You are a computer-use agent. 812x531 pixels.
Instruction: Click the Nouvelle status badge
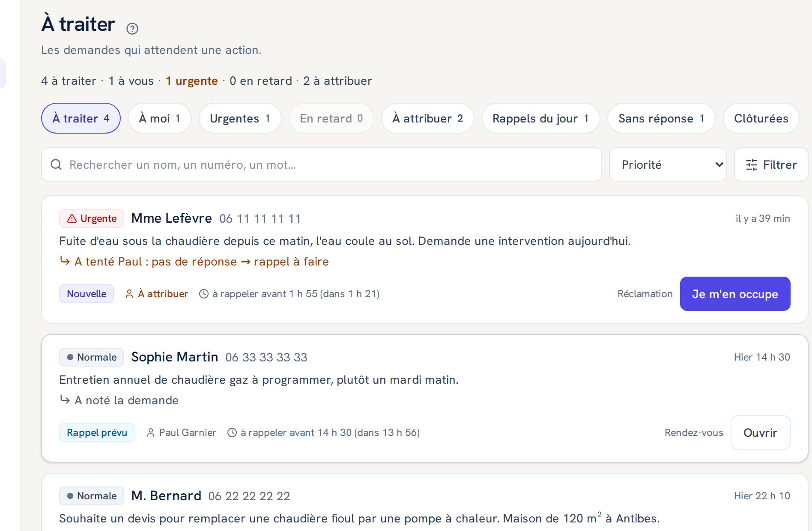click(x=87, y=294)
